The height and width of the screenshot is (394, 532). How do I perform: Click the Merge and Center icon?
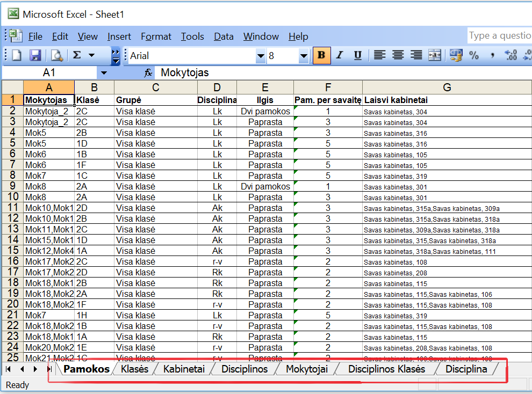[434, 55]
